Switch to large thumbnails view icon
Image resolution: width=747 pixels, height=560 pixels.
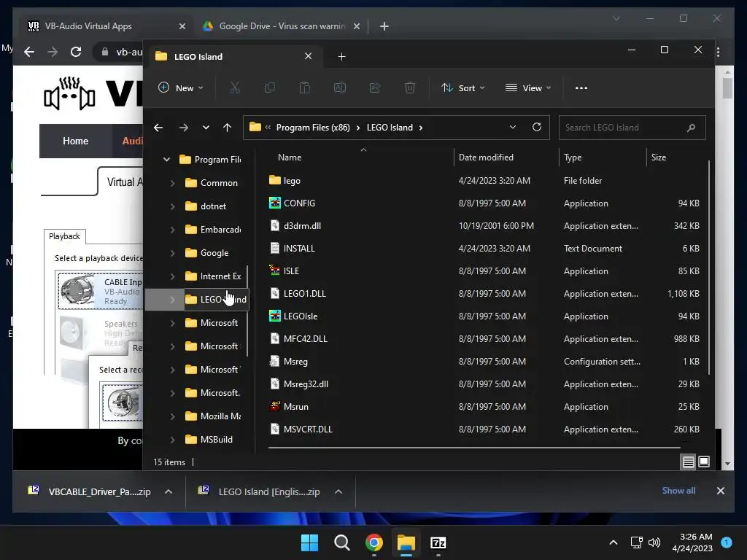[704, 462]
